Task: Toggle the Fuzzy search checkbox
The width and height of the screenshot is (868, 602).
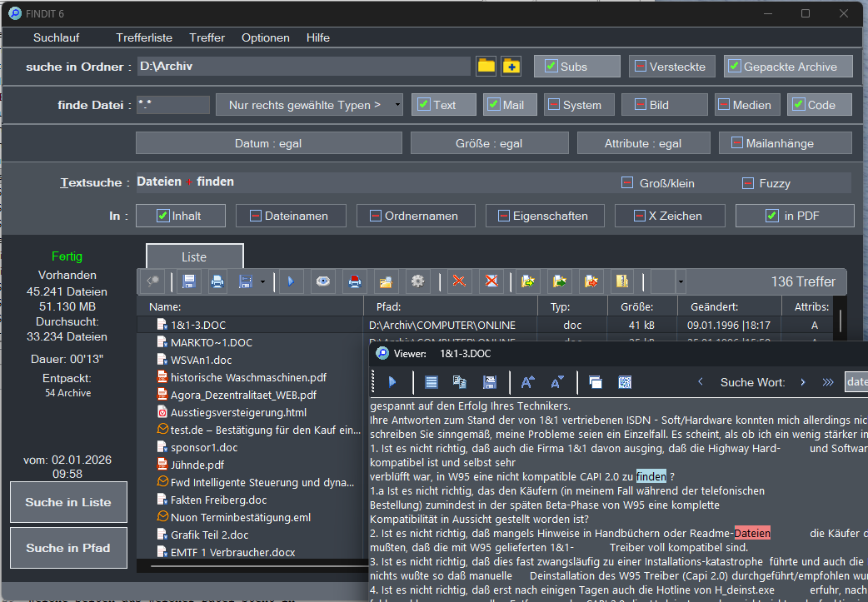Action: (748, 183)
